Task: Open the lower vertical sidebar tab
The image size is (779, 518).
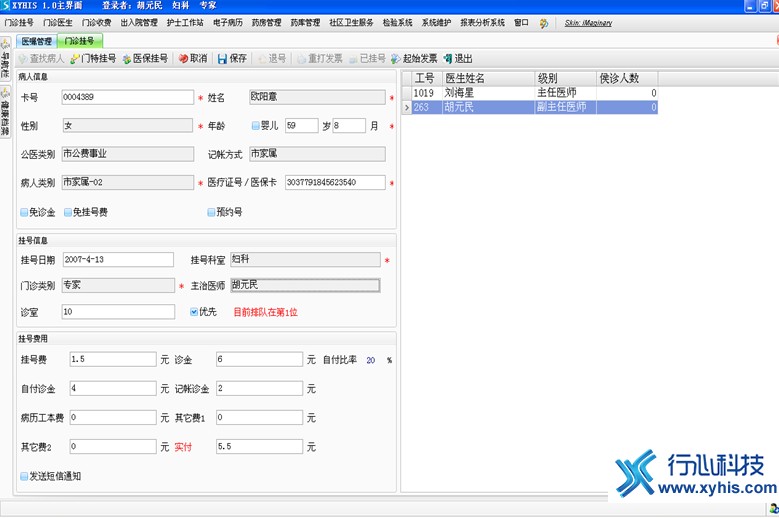Action: click(5, 112)
